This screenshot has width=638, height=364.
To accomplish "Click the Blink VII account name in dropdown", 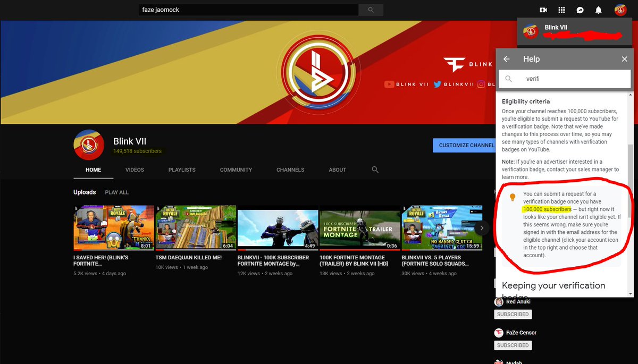I will pos(556,28).
